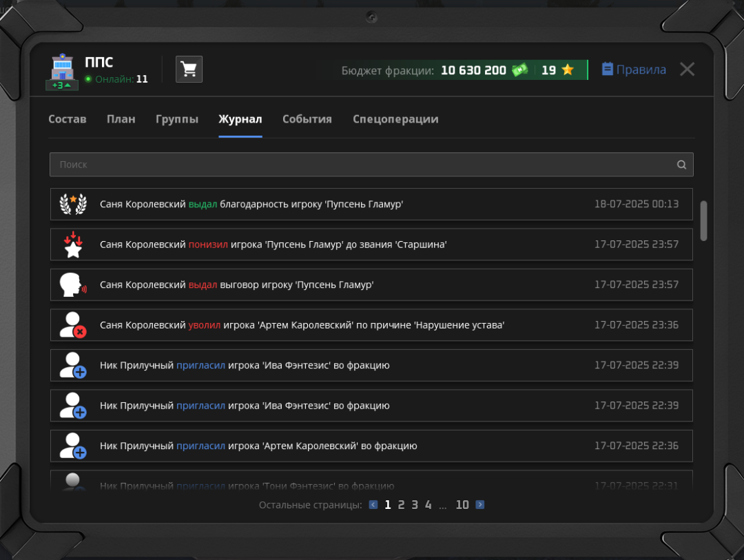744x560 pixels.
Task: Click the gold star rating icon
Action: coord(568,70)
